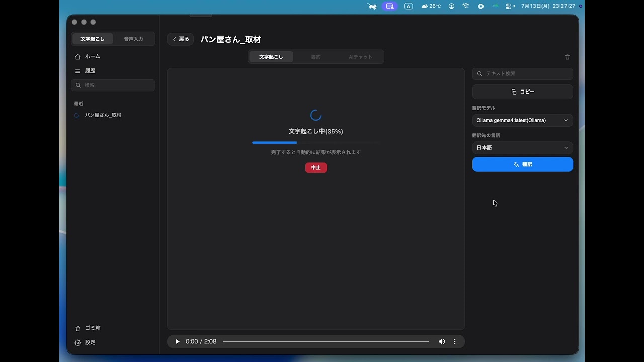This screenshot has height=362, width=644.
Task: Switch to 音声入力 mode
Action: click(x=133, y=39)
